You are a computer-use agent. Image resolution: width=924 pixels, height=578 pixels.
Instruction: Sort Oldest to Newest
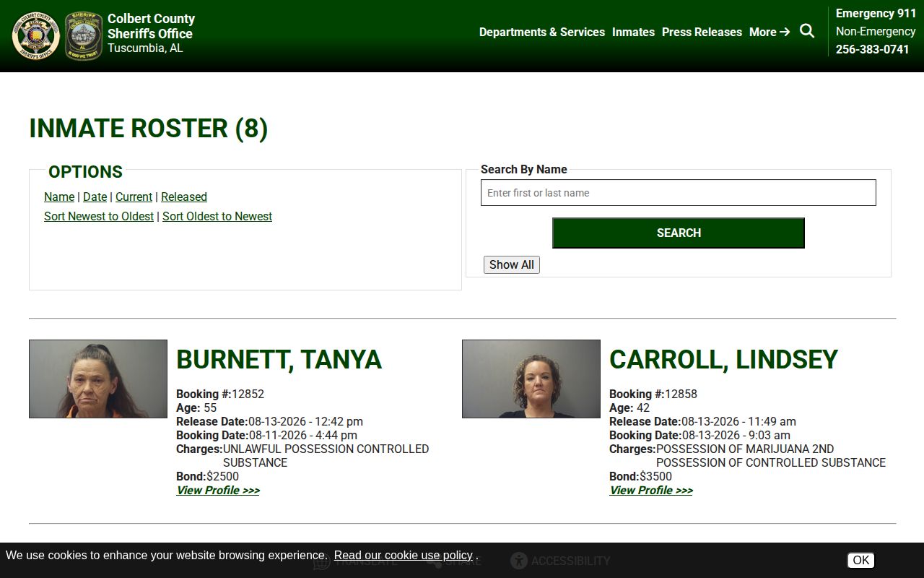[x=217, y=216]
